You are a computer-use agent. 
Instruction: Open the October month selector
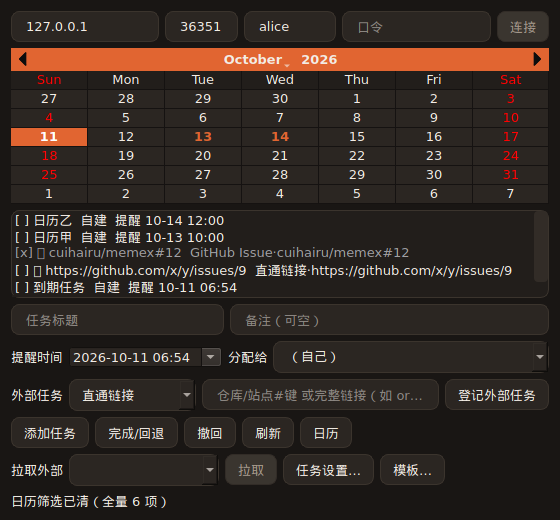pyautogui.click(x=256, y=60)
